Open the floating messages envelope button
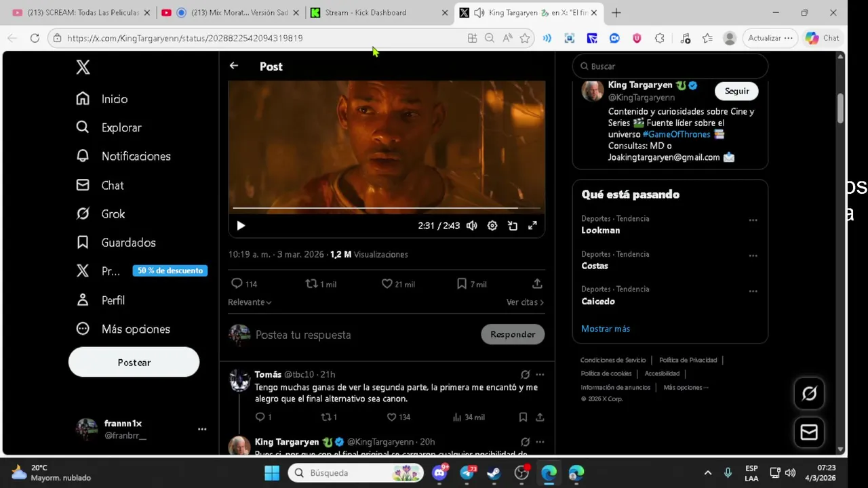868x488 pixels. (809, 432)
